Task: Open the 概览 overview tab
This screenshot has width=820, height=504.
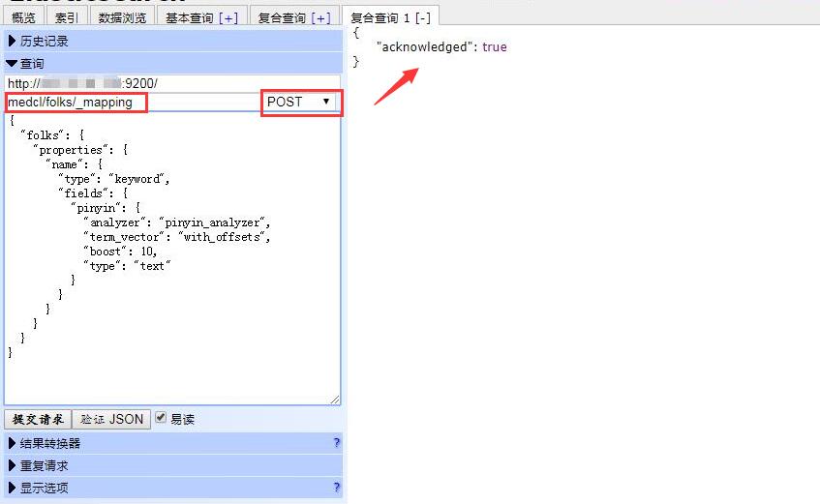Action: click(x=23, y=17)
